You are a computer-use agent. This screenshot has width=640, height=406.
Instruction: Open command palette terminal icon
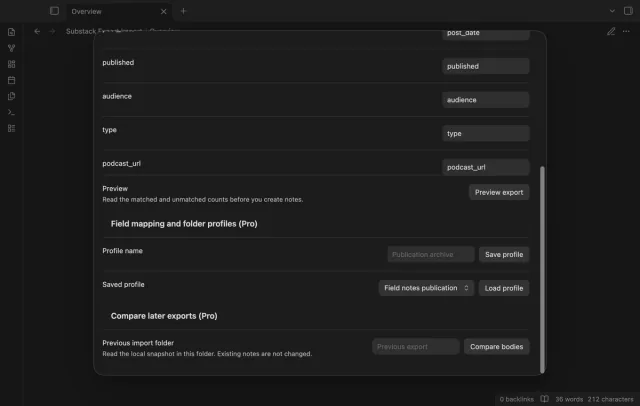tap(11, 112)
